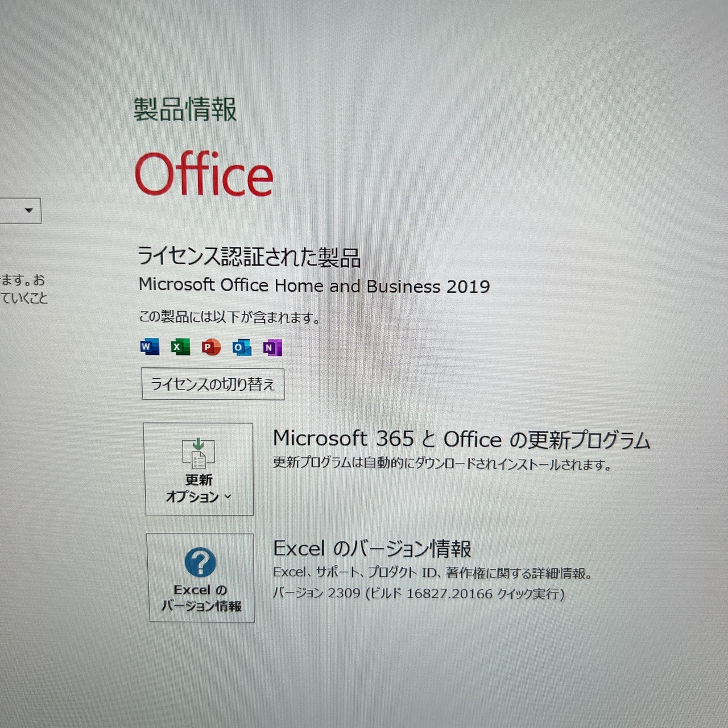Click the ライセンスの切り替え button
This screenshot has width=728, height=728.
pyautogui.click(x=213, y=384)
